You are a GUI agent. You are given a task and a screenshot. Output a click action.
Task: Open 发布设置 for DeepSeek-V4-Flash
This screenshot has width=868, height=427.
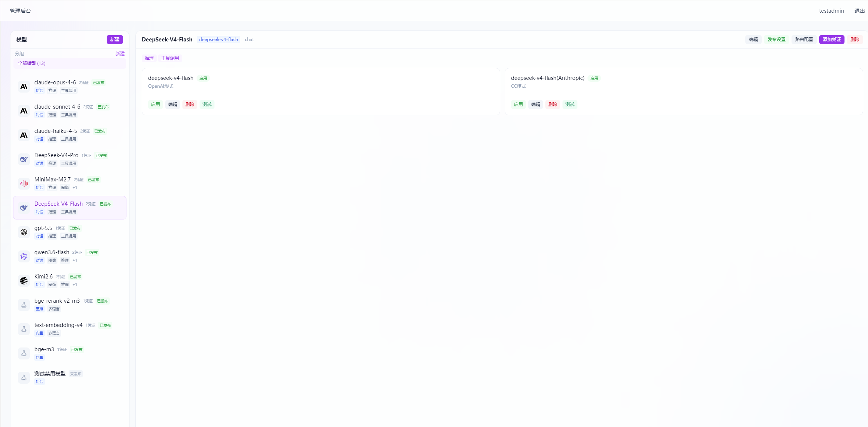777,40
